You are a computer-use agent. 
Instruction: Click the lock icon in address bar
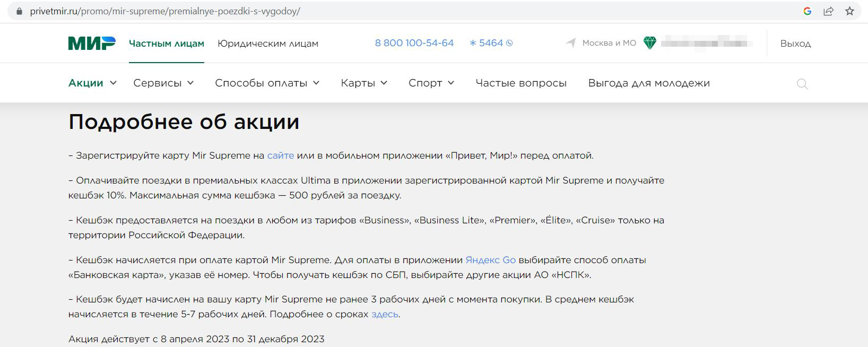click(x=20, y=11)
